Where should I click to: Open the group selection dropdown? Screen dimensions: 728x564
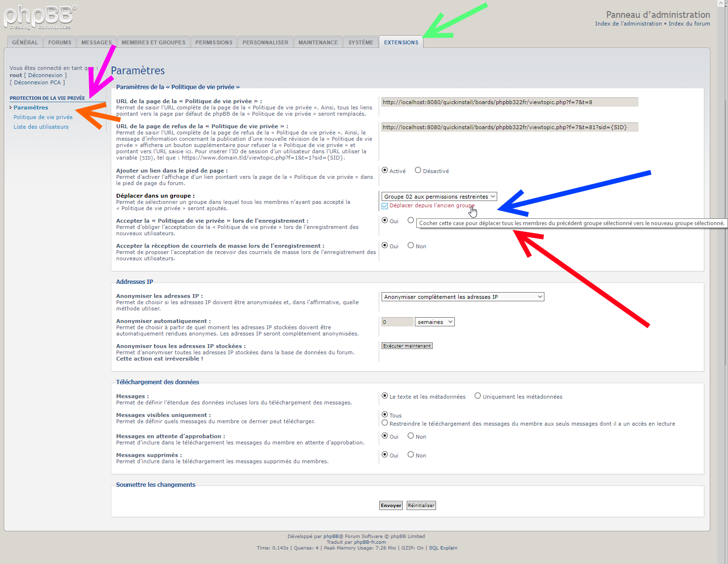tap(439, 197)
